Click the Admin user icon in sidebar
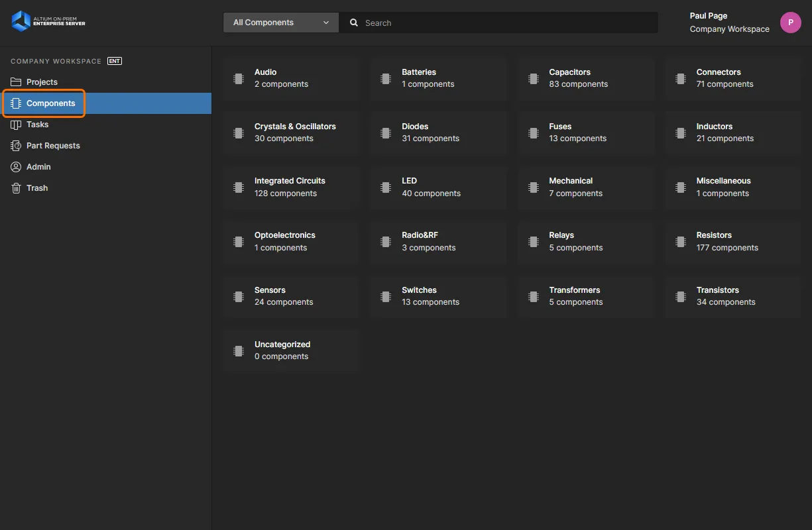The width and height of the screenshot is (812, 530). [16, 167]
